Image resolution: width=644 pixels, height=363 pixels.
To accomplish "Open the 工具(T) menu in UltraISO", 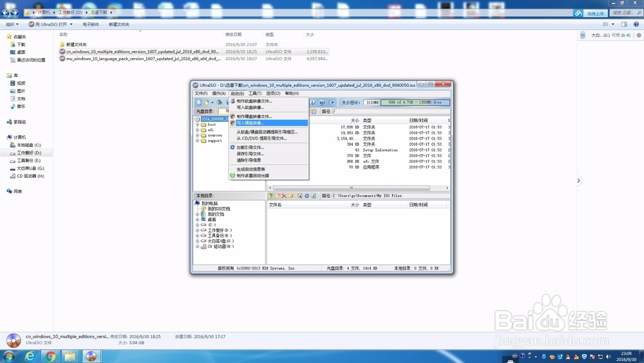I will 254,93.
